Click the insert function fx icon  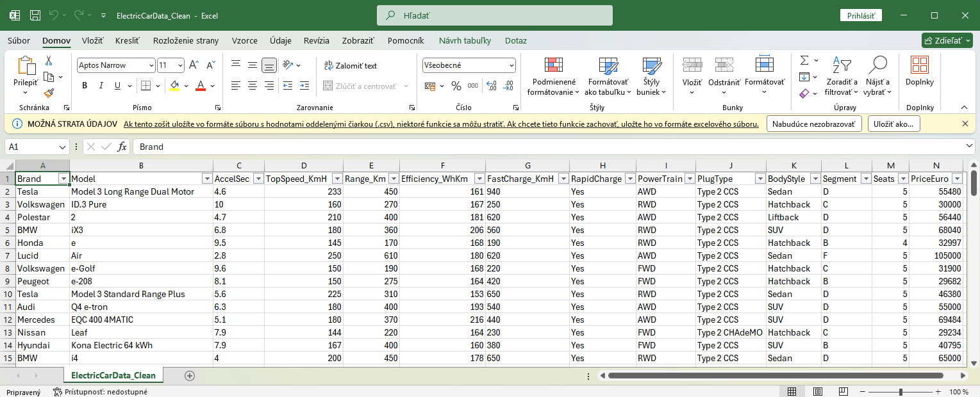pyautogui.click(x=122, y=147)
